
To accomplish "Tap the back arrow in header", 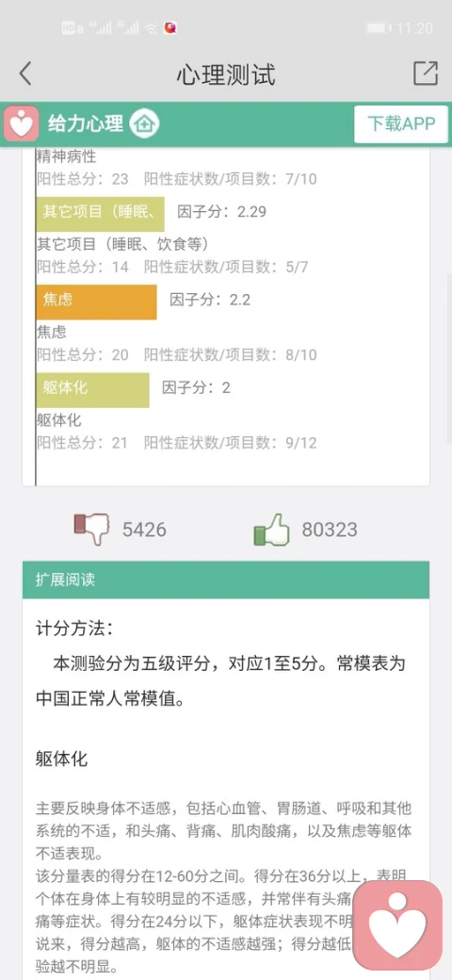I will (25, 73).
